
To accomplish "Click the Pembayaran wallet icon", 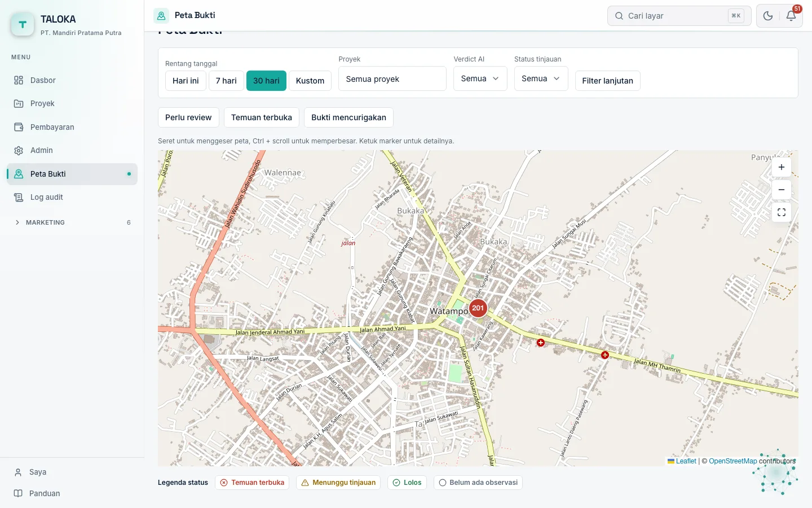I will coord(19,127).
